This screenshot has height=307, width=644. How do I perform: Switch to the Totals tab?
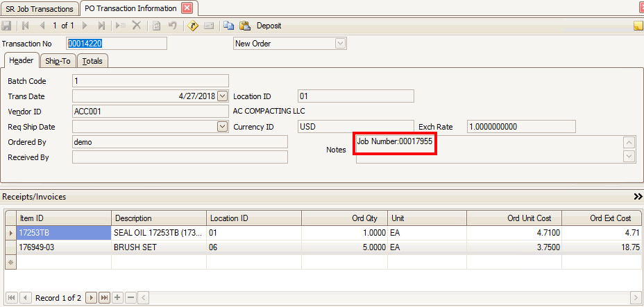click(x=92, y=61)
